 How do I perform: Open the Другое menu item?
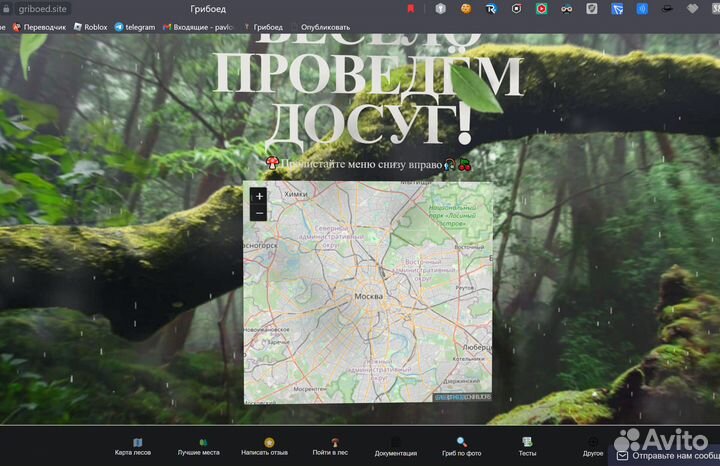click(593, 442)
